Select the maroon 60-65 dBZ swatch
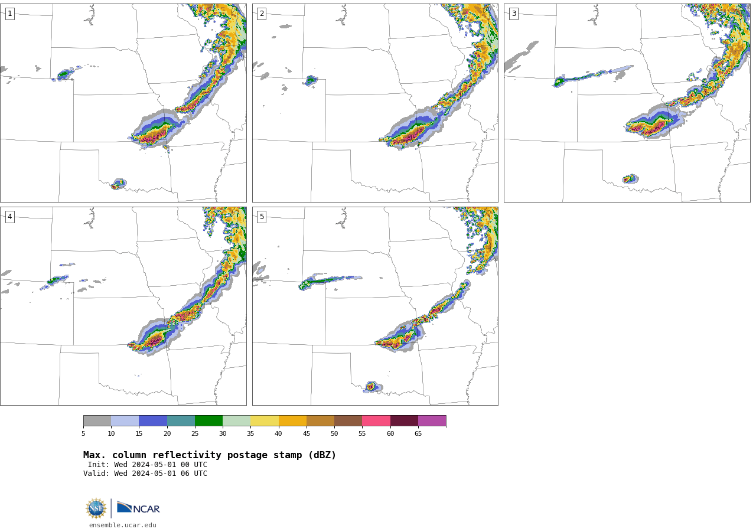756x532 pixels. 404,420
